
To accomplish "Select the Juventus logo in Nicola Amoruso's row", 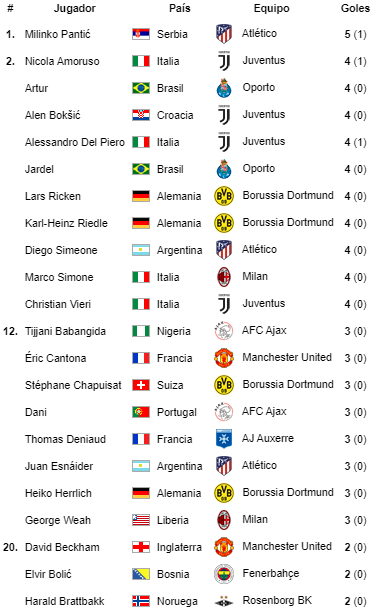I will (224, 61).
